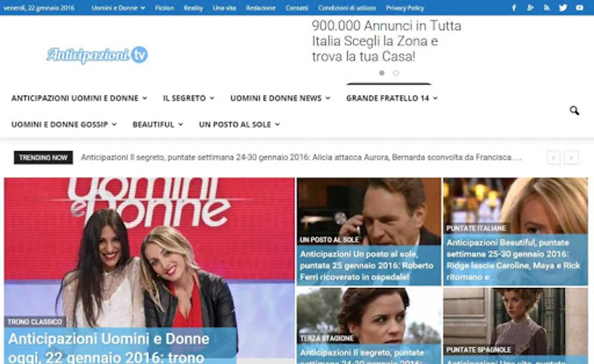
Task: Open the Privacy Policy page
Action: [405, 8]
